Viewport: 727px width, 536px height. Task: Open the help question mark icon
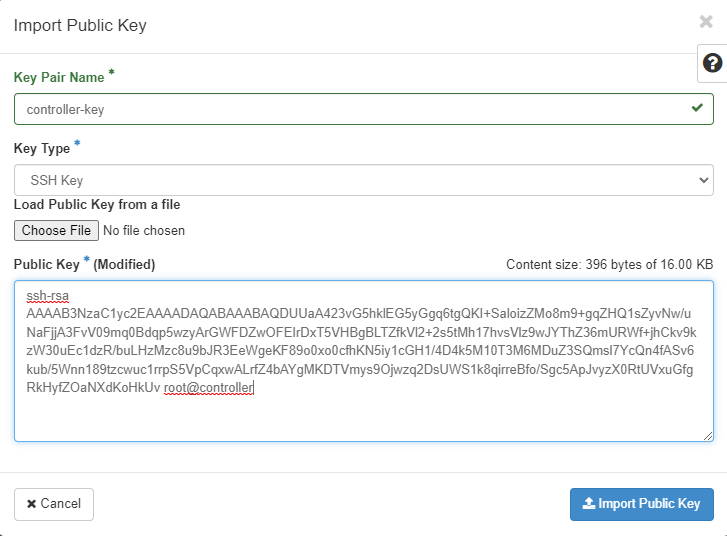coord(711,64)
